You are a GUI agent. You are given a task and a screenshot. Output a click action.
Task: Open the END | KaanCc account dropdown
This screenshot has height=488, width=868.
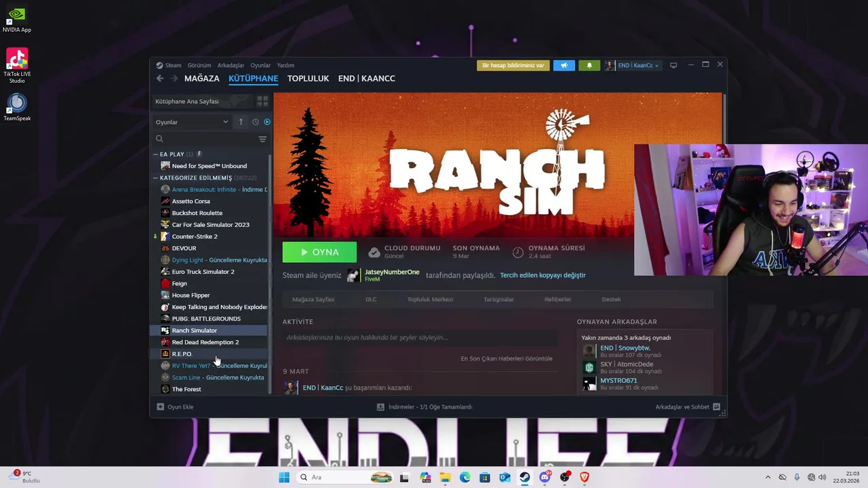[x=632, y=66]
